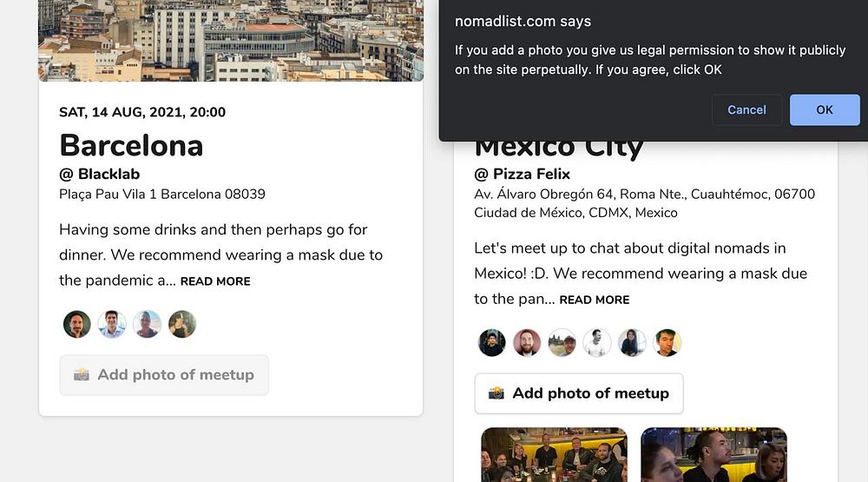Open third attendee avatar in Mexico City meetup

562,342
